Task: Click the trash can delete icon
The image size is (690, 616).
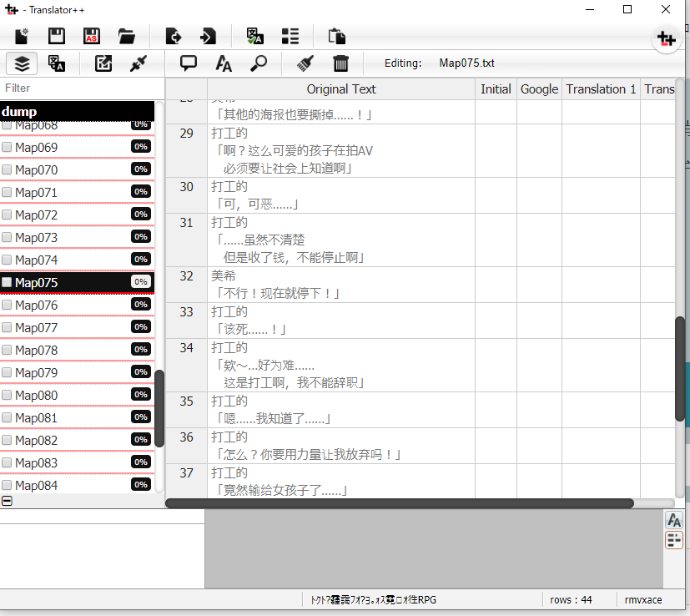Action: 340,63
